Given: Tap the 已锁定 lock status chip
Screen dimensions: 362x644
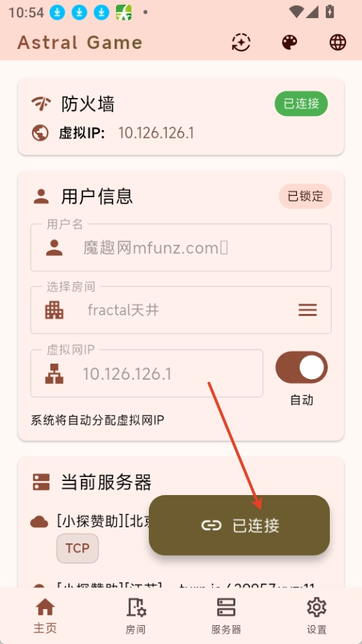Looking at the screenshot, I should [x=305, y=196].
